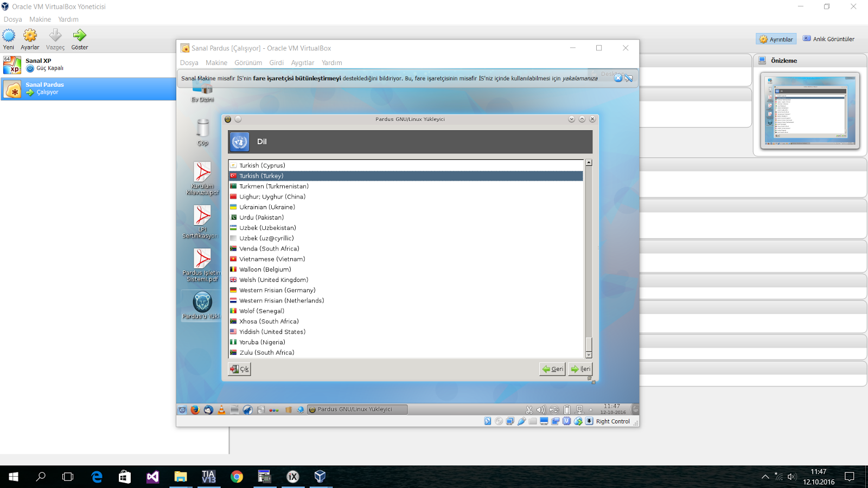Screen dimensions: 868x488
Task: Click the VM preview thumbnail
Action: click(x=810, y=111)
